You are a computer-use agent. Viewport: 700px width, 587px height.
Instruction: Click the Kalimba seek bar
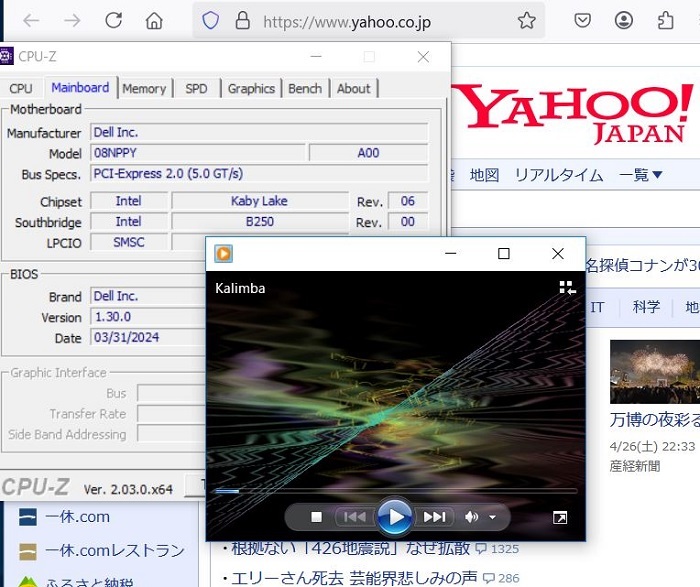396,491
